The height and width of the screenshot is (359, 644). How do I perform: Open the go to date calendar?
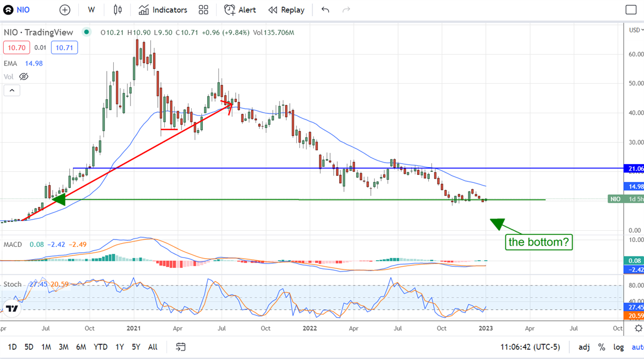180,347
